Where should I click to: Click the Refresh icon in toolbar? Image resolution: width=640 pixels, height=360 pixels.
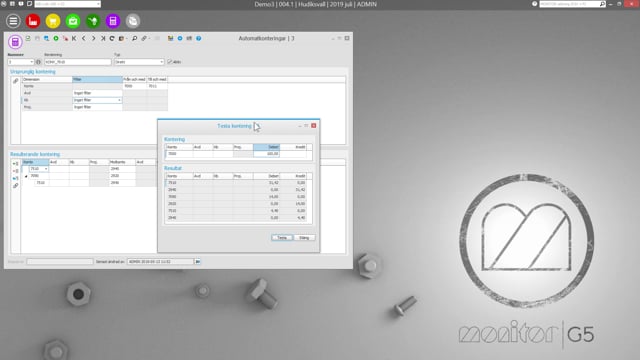click(x=112, y=38)
